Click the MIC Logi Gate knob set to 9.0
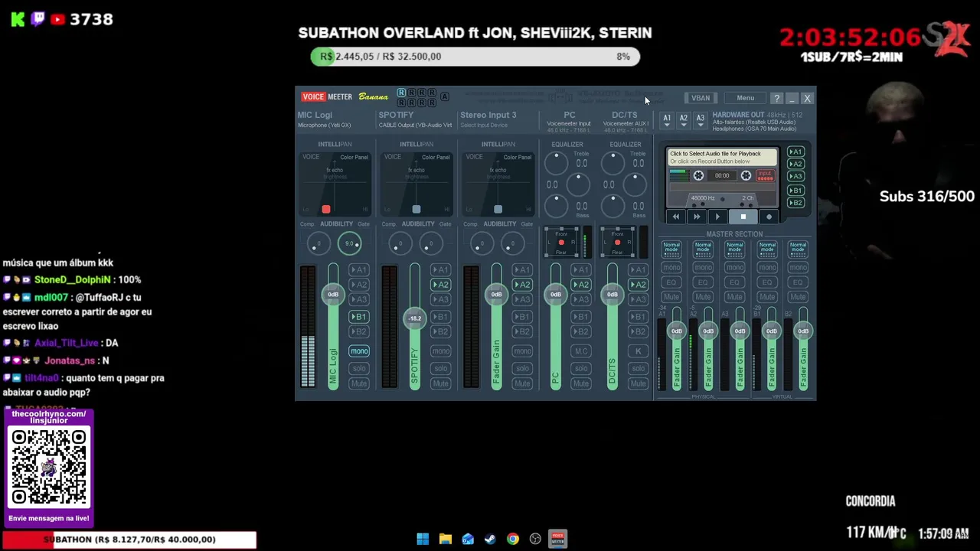Screen dimensions: 980x551 (x=349, y=244)
